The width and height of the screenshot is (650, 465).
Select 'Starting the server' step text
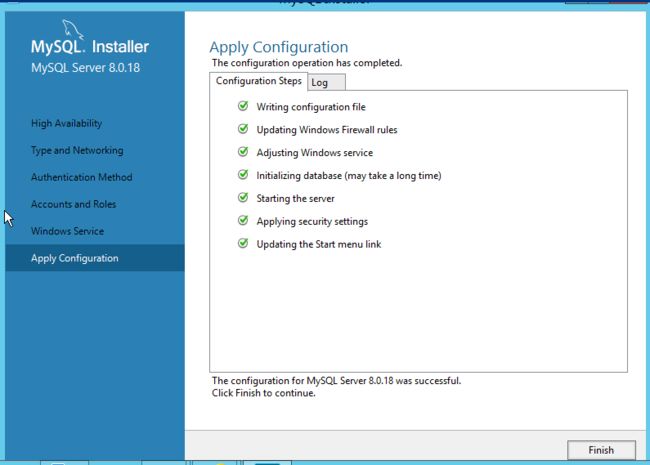tap(295, 199)
